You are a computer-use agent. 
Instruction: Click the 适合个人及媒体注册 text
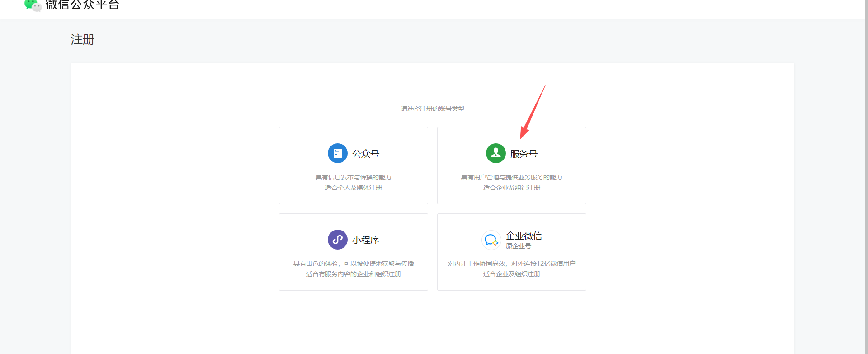tap(353, 188)
